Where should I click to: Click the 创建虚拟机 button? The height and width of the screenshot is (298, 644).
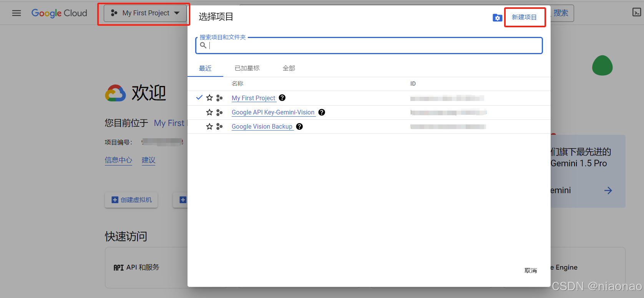point(131,200)
